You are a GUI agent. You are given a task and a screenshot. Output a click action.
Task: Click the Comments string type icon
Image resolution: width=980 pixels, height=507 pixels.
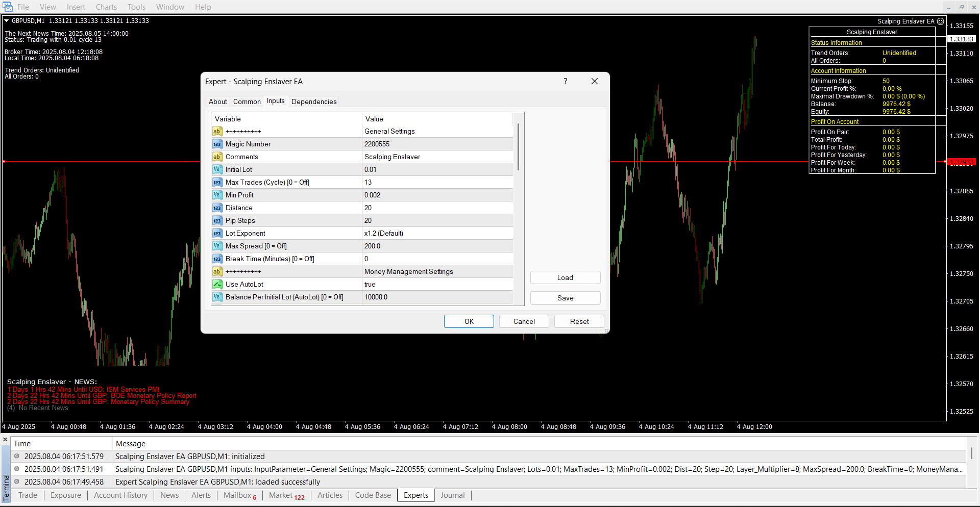coord(217,157)
